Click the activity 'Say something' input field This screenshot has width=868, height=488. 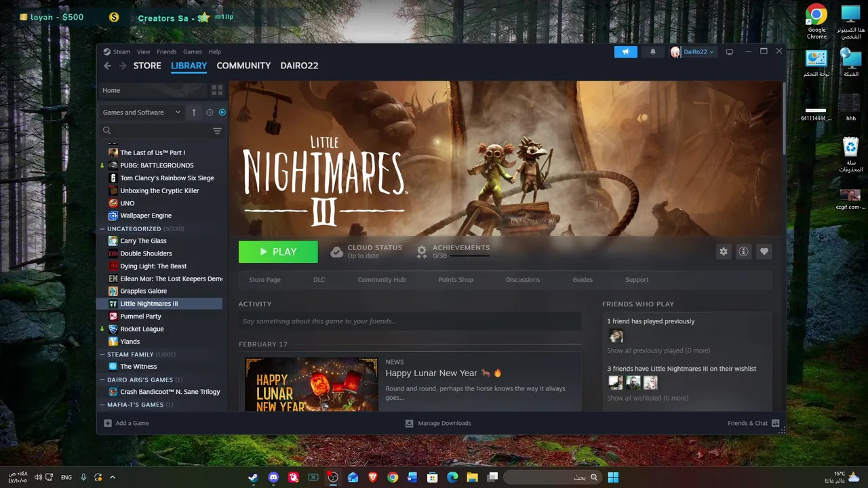[410, 321]
